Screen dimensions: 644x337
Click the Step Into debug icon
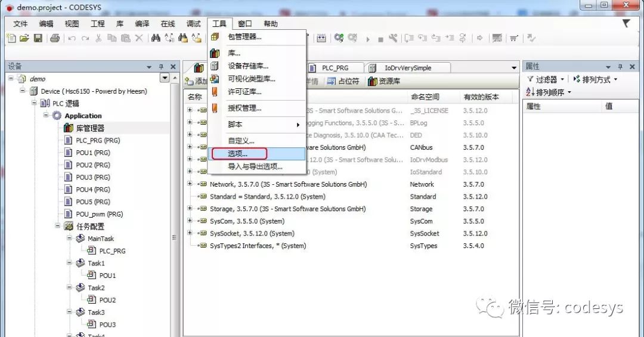coord(423,38)
